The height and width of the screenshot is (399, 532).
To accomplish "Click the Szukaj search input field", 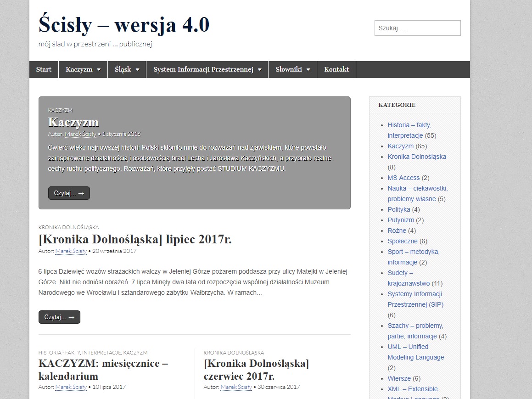I will pyautogui.click(x=417, y=28).
